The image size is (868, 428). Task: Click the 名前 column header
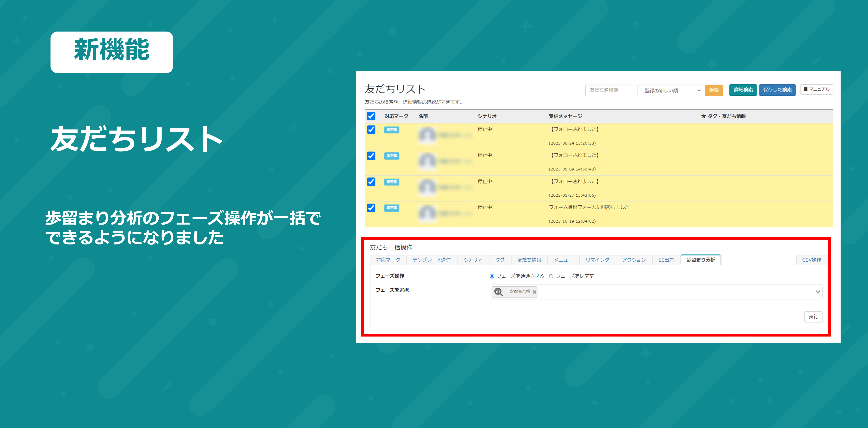423,116
